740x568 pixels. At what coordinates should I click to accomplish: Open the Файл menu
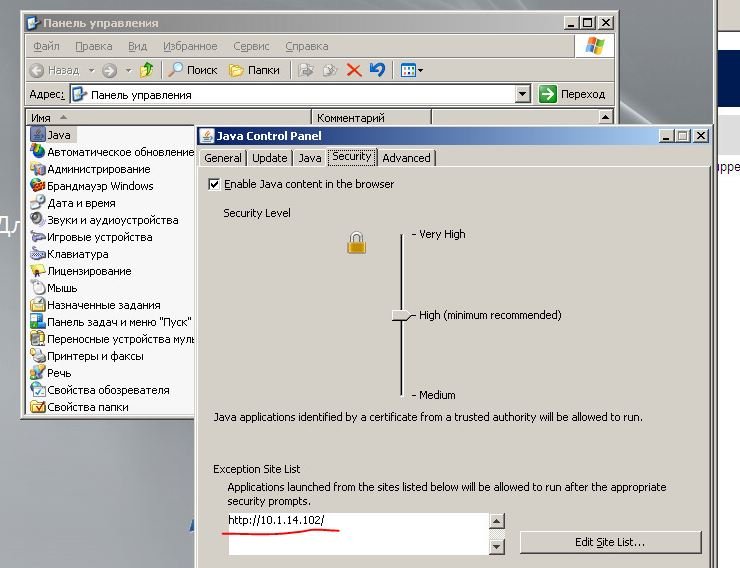click(46, 46)
